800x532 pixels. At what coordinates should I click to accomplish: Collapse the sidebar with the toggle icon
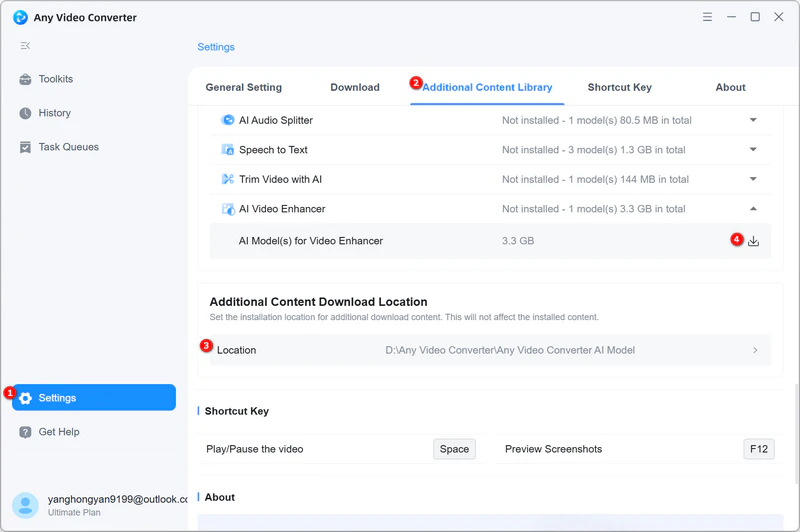click(25, 46)
